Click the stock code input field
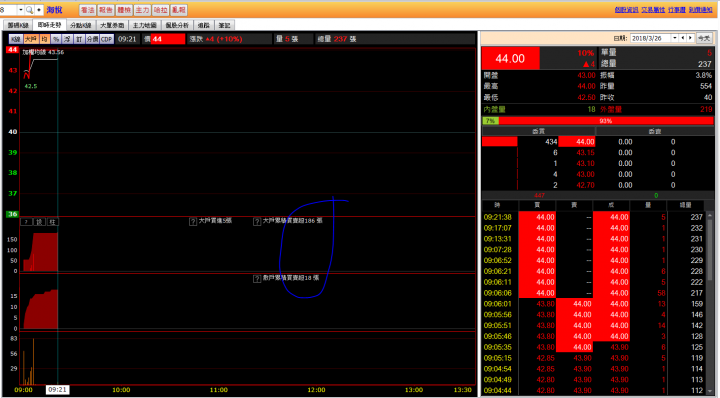Viewport: 720px width, 398px height. click(8, 10)
